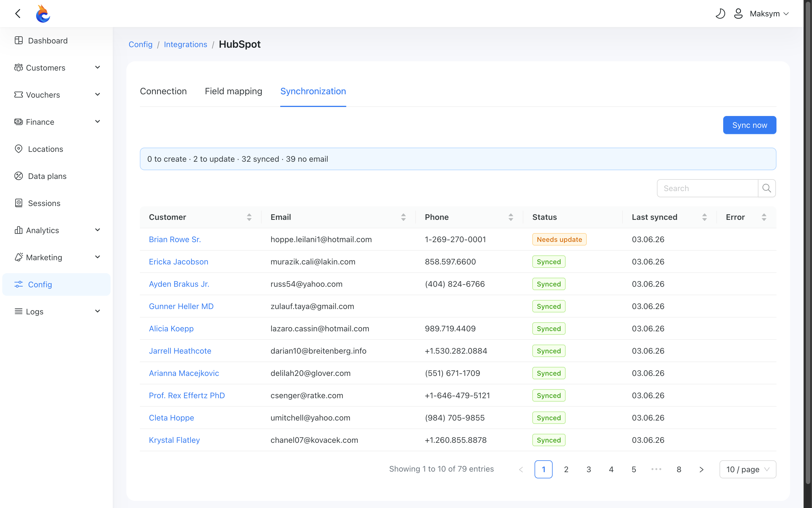Click the Needs update status badge
This screenshot has width=812, height=508.
[x=559, y=239]
